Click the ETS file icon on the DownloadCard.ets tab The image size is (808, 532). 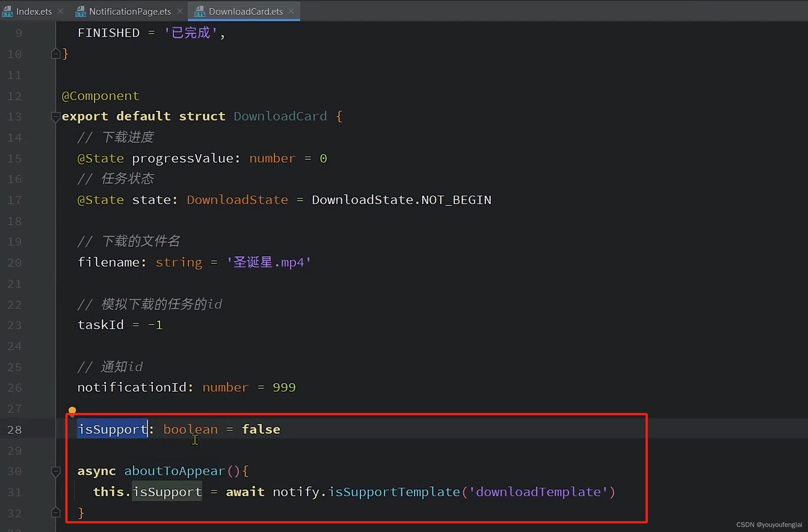(x=200, y=12)
